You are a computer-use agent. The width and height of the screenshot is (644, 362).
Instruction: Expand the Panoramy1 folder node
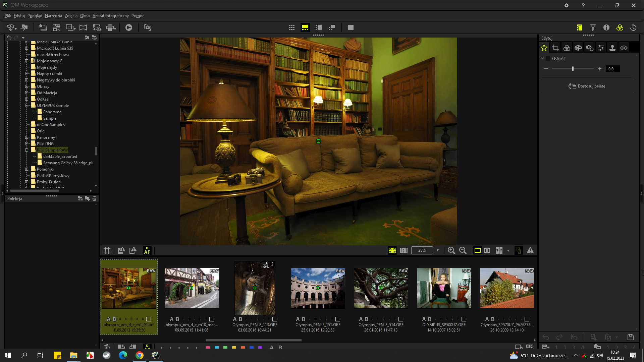[x=27, y=137]
